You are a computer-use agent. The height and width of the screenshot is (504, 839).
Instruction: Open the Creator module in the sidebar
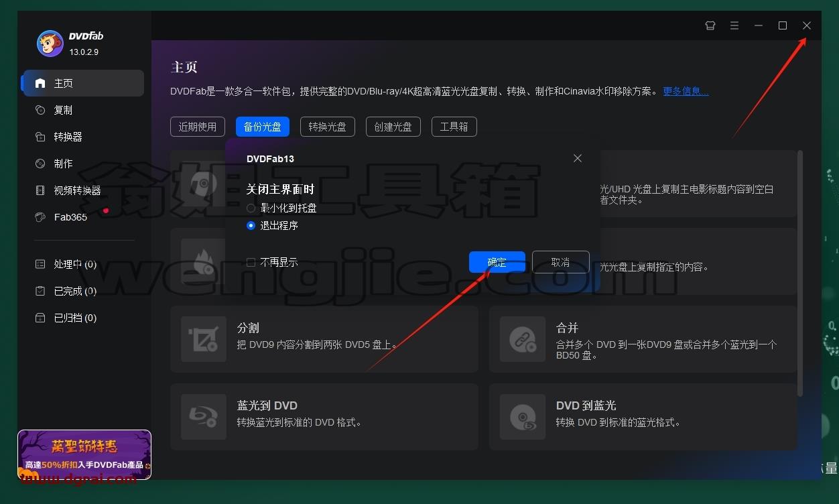[x=83, y=164]
